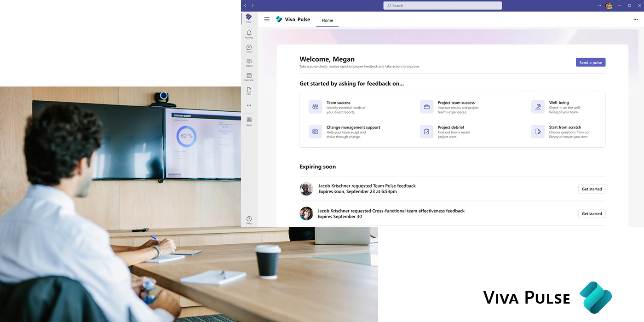
Task: Click Get started for Cross-functional team effectiveness feedback
Action: (592, 213)
